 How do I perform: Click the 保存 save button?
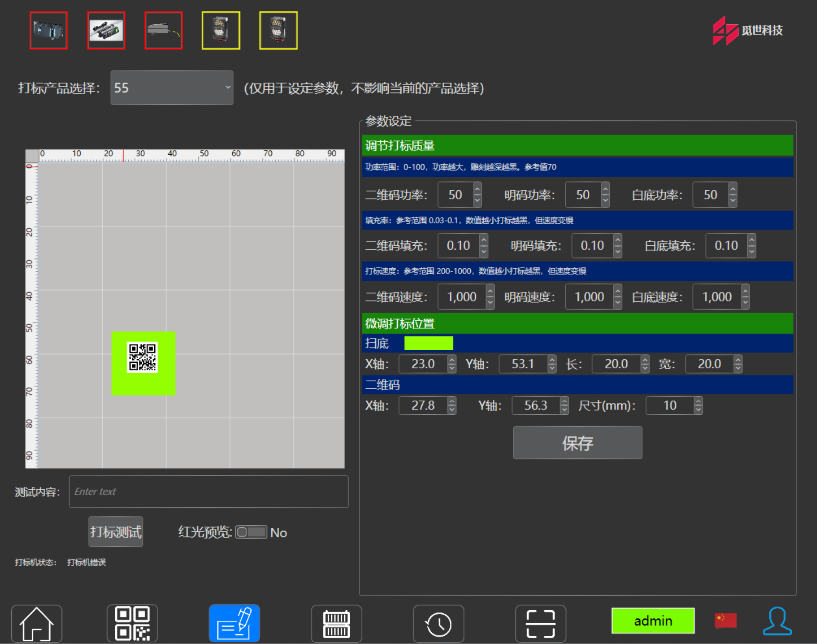[577, 442]
